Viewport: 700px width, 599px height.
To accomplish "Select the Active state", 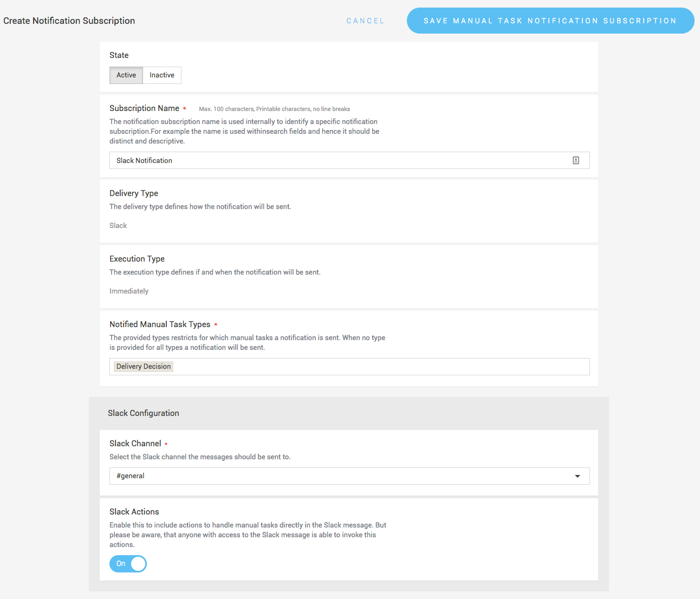I will (x=126, y=75).
